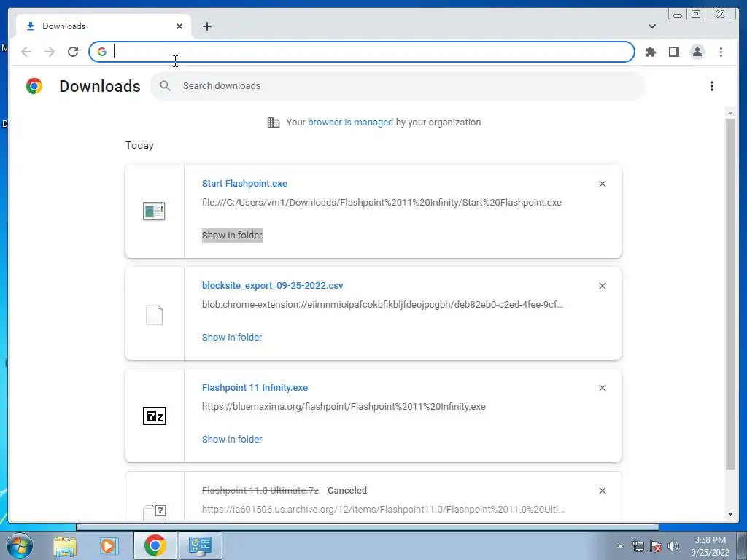The height and width of the screenshot is (560, 747).
Task: Click the Chrome logo beside Downloads
Action: click(x=34, y=86)
